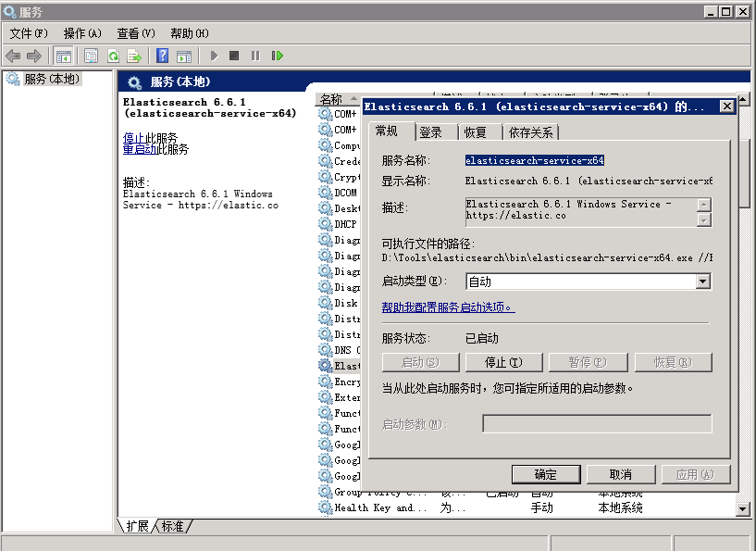The image size is (756, 551).
Task: Minimize the 服务 window
Action: click(x=711, y=12)
